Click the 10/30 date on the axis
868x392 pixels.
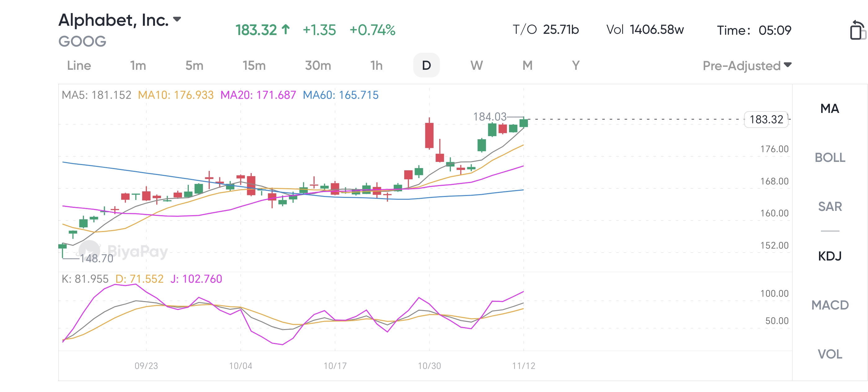(x=429, y=366)
